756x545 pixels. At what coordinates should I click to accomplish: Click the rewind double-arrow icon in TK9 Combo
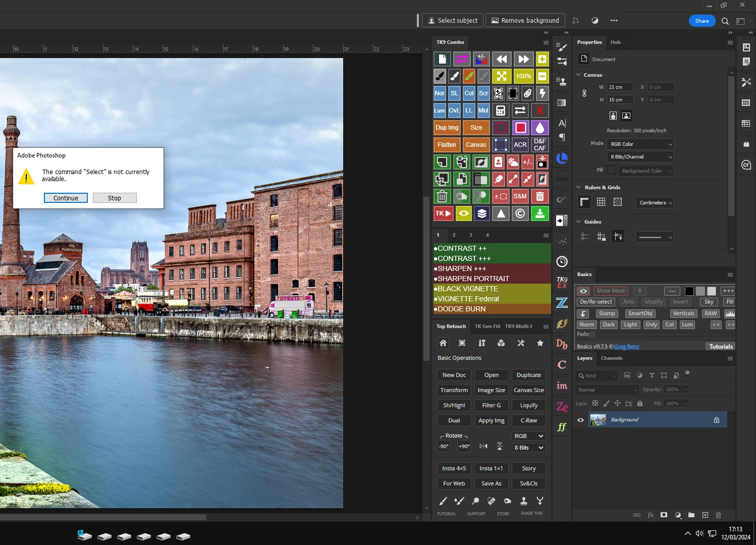pos(501,59)
